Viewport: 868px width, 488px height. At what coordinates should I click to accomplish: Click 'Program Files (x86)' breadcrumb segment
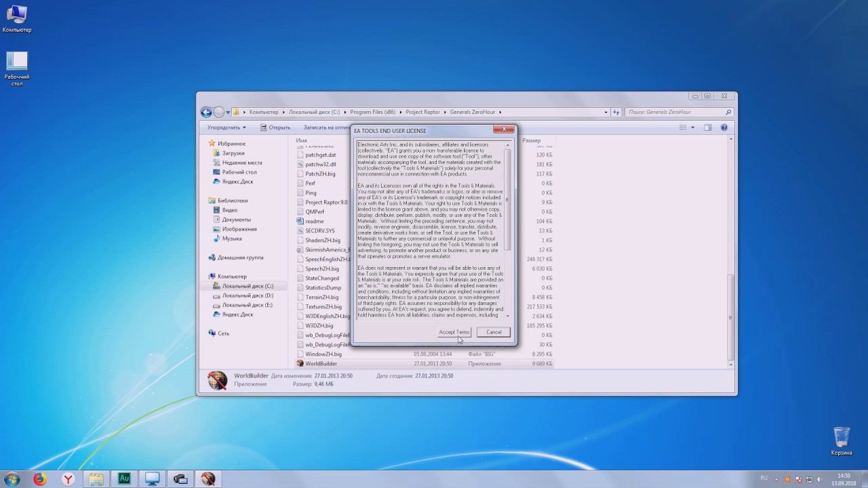(373, 112)
